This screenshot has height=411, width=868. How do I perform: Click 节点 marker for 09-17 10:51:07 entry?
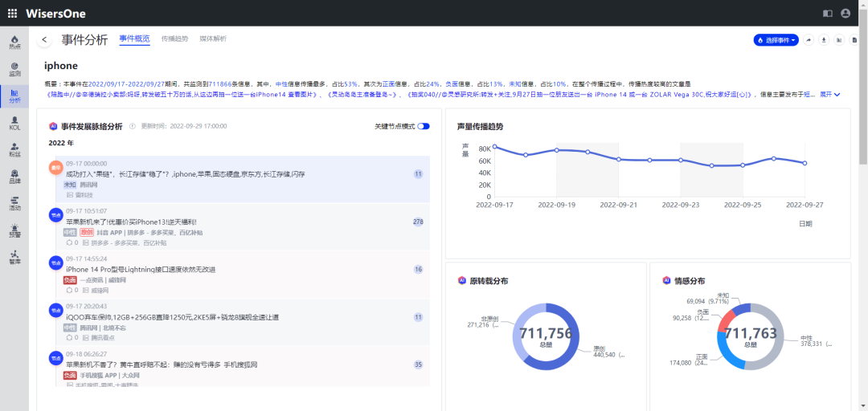click(x=55, y=215)
